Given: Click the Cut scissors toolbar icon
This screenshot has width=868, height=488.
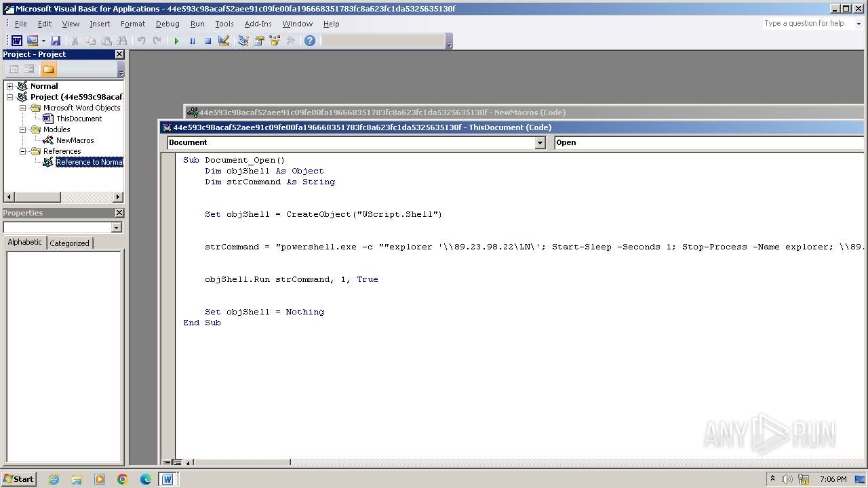Looking at the screenshot, I should [75, 41].
